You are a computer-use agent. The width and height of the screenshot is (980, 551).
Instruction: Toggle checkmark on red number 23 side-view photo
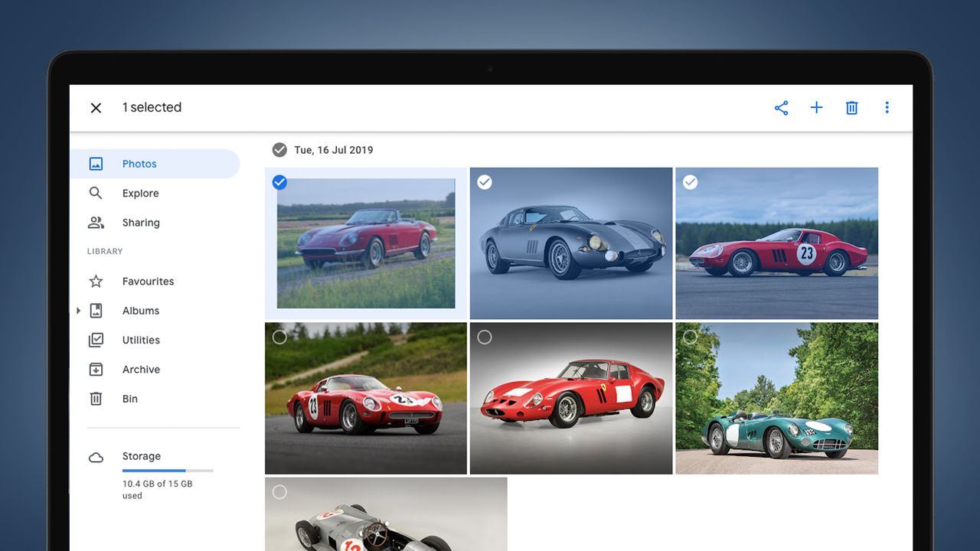(690, 182)
